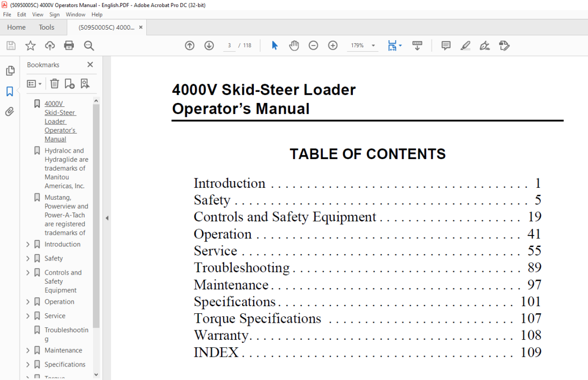The image size is (588, 380).
Task: Zoom out with the minus icon
Action: 313,46
